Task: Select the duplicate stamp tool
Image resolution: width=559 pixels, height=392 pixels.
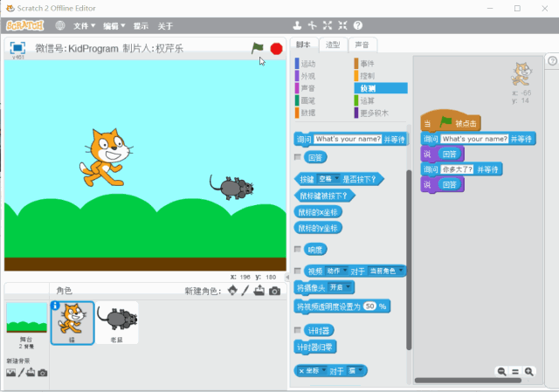Action: 297,25
